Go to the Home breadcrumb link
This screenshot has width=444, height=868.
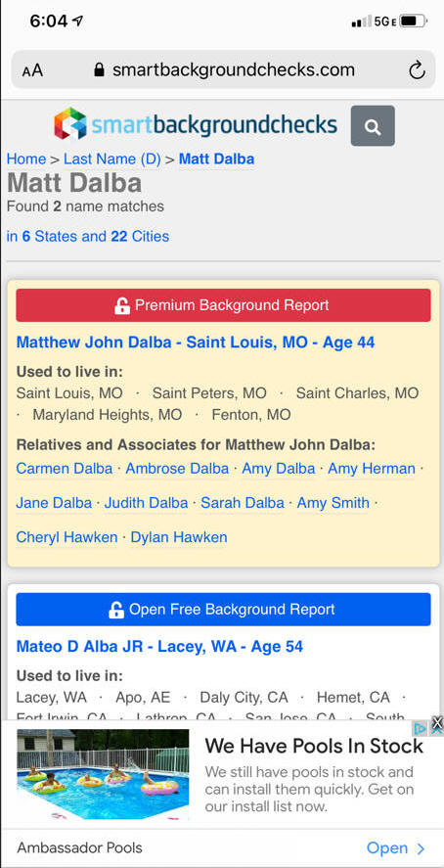click(x=26, y=159)
